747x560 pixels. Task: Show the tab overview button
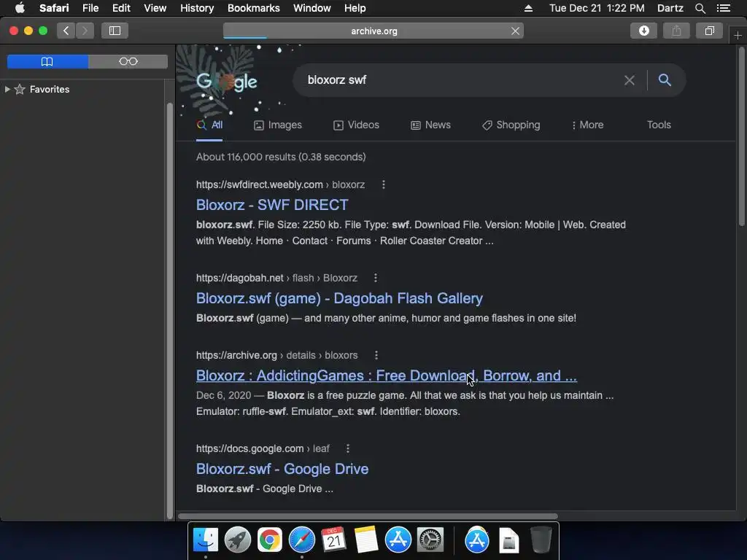point(709,31)
